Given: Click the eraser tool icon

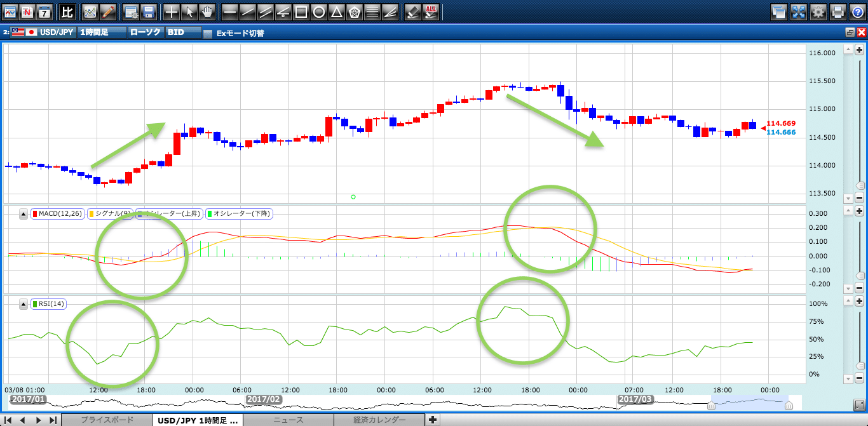Looking at the screenshot, I should point(413,11).
